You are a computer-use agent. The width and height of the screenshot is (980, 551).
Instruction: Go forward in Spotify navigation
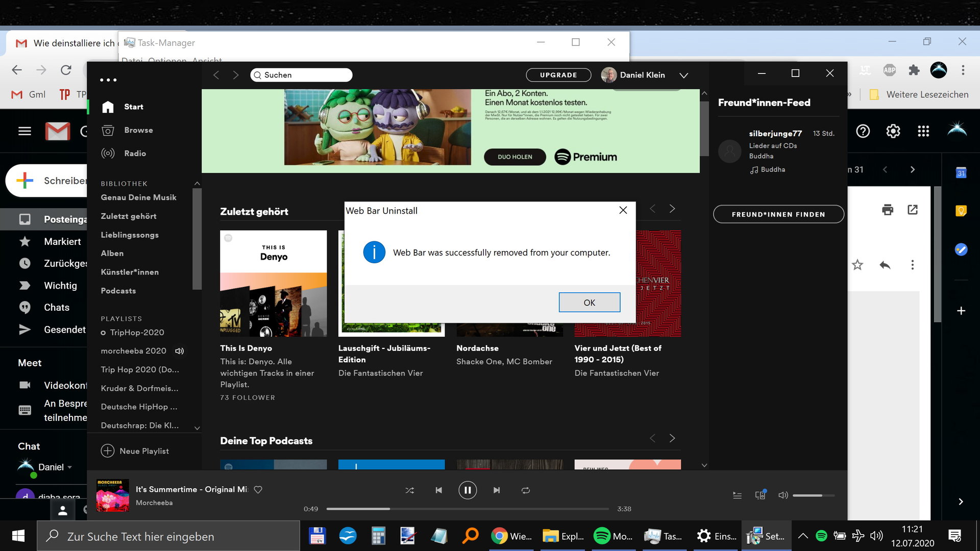pos(235,75)
